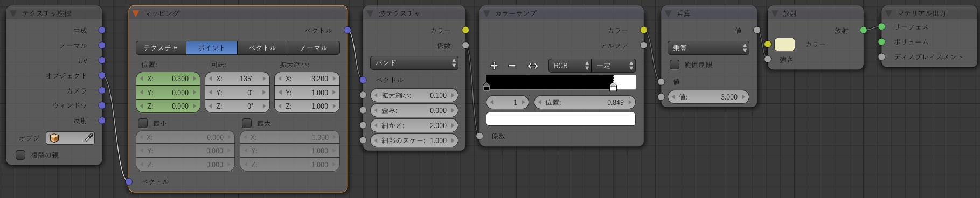Enable the 最大 checkbox in マッピング
The width and height of the screenshot is (980, 198).
(247, 123)
